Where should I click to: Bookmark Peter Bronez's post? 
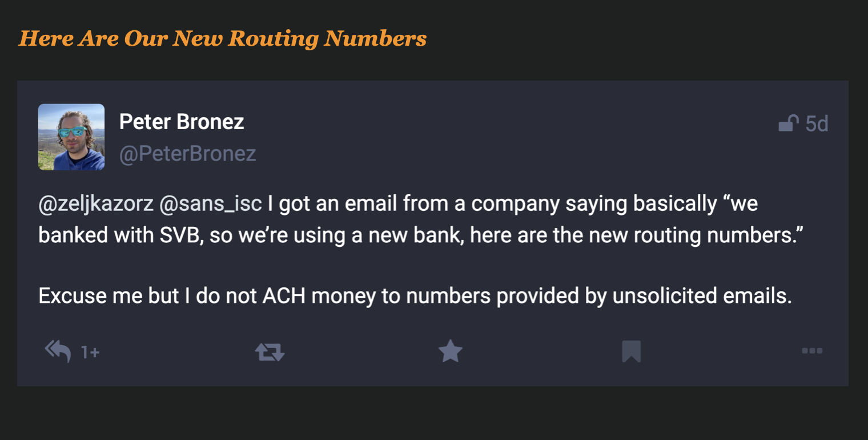pos(631,351)
